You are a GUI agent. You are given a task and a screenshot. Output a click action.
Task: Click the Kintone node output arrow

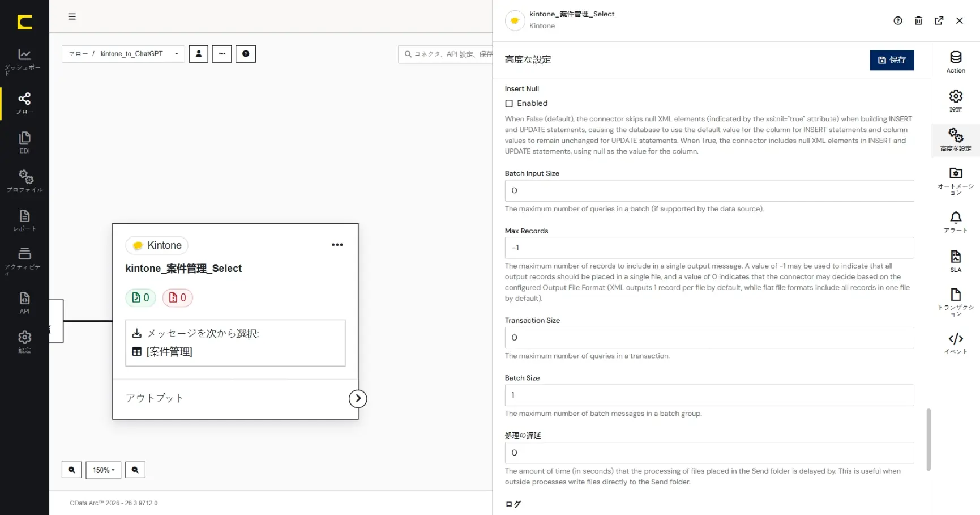(358, 398)
